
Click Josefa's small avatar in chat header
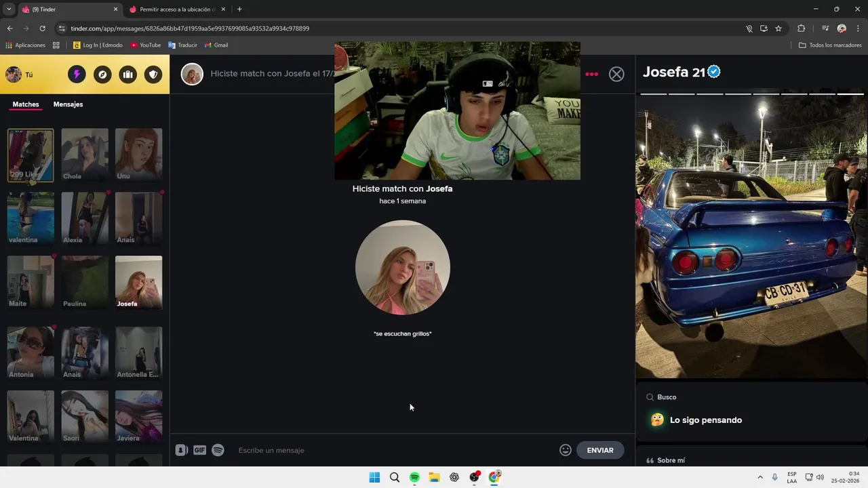pos(192,74)
